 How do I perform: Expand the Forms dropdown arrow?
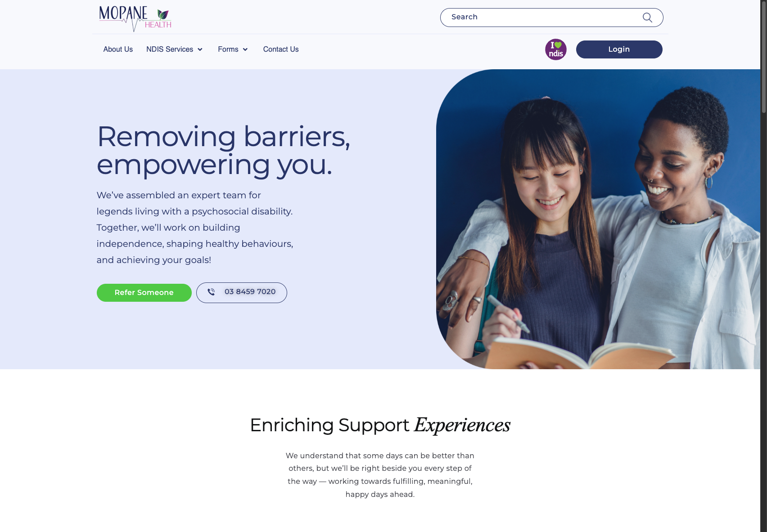pyautogui.click(x=245, y=49)
